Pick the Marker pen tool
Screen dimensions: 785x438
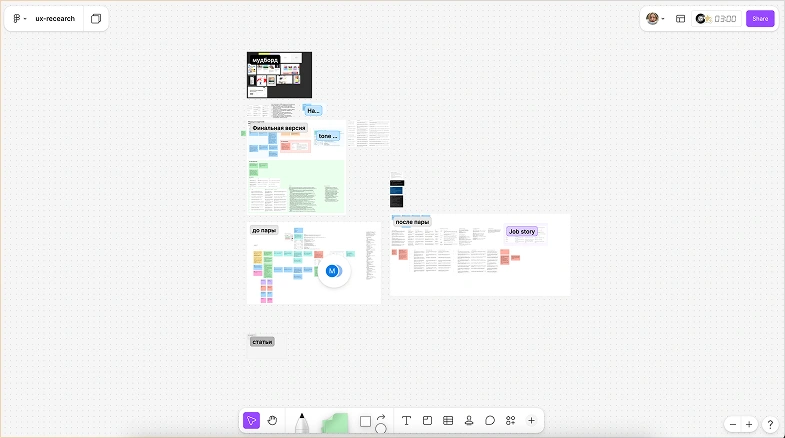pyautogui.click(x=302, y=423)
